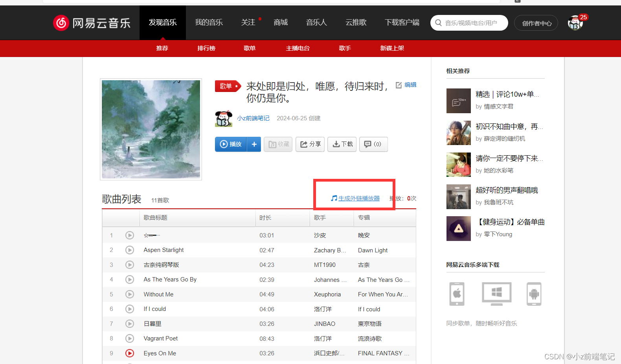This screenshot has height=364, width=621.
Task: Click the 创作者中心 button
Action: click(x=536, y=23)
